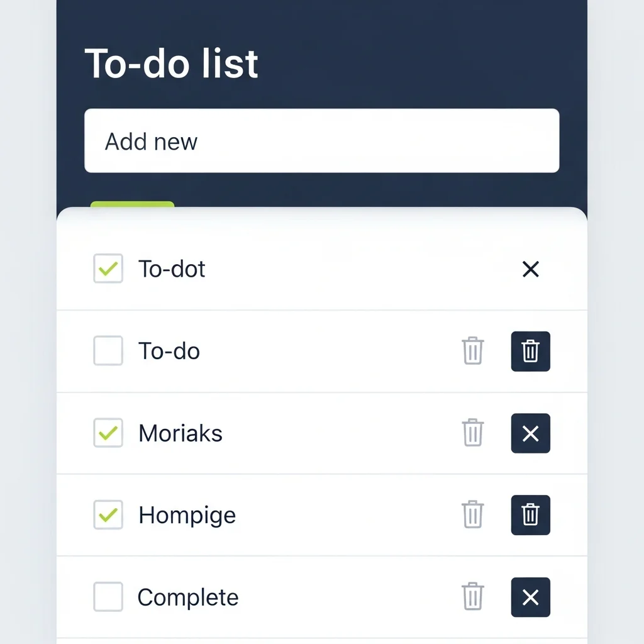Image resolution: width=644 pixels, height=644 pixels.
Task: Click the dark trash button next to "To-do"
Action: click(530, 352)
